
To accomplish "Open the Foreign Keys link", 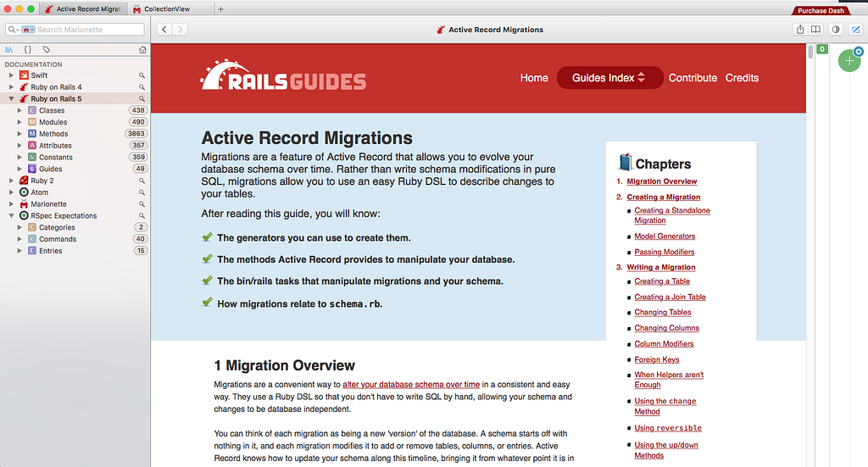I will [x=657, y=359].
